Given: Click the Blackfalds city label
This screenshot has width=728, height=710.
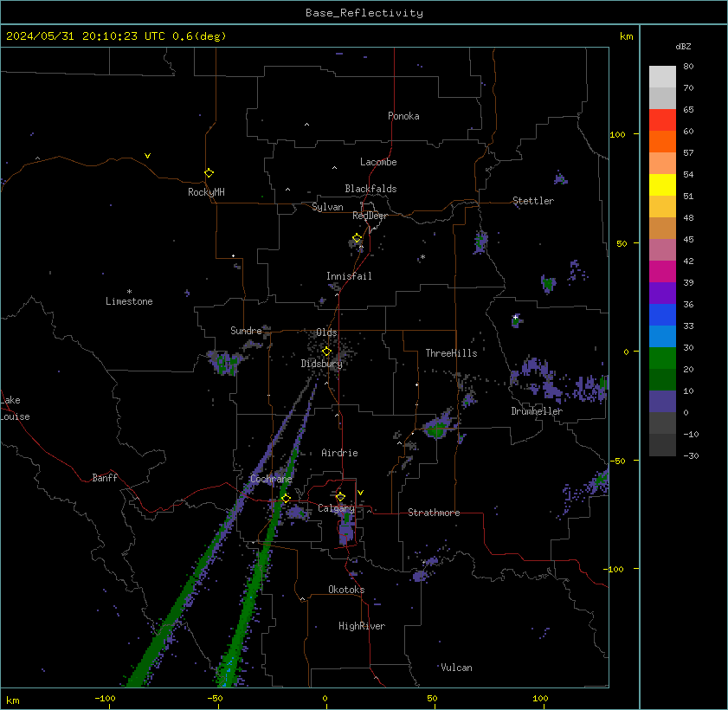Looking at the screenshot, I should click(370, 189).
